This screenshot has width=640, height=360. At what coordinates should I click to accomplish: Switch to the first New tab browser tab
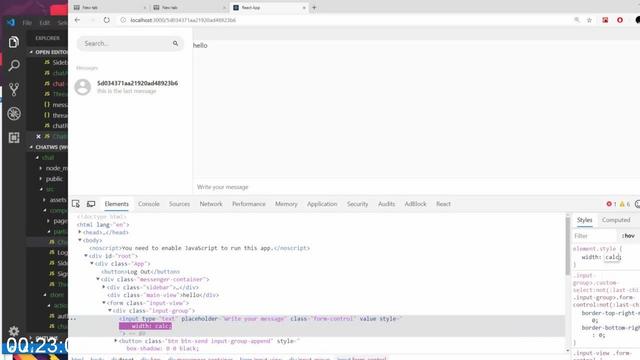click(x=108, y=7)
